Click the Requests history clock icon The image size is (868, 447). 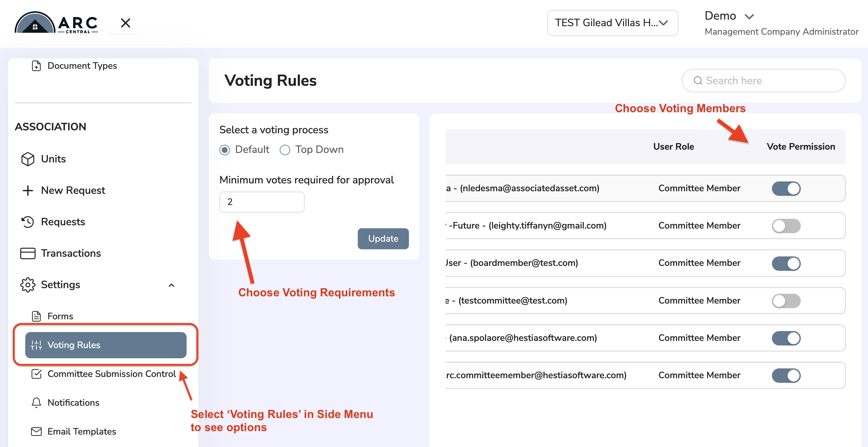(x=28, y=222)
